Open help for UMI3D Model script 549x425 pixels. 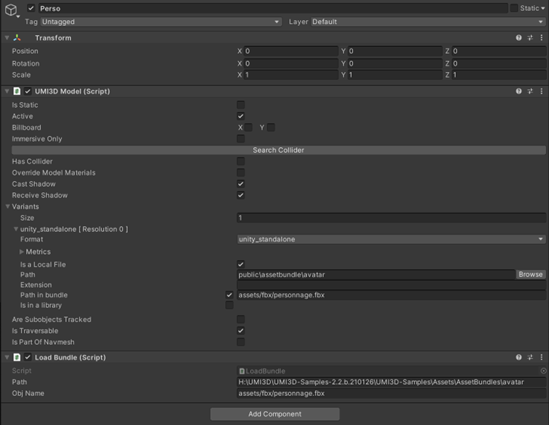click(x=519, y=91)
